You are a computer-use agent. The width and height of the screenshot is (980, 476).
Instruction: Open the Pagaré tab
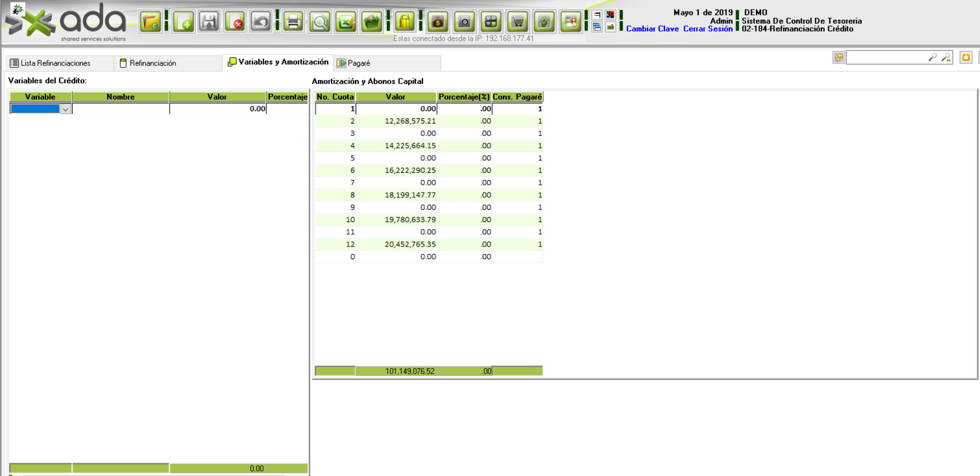coord(358,63)
